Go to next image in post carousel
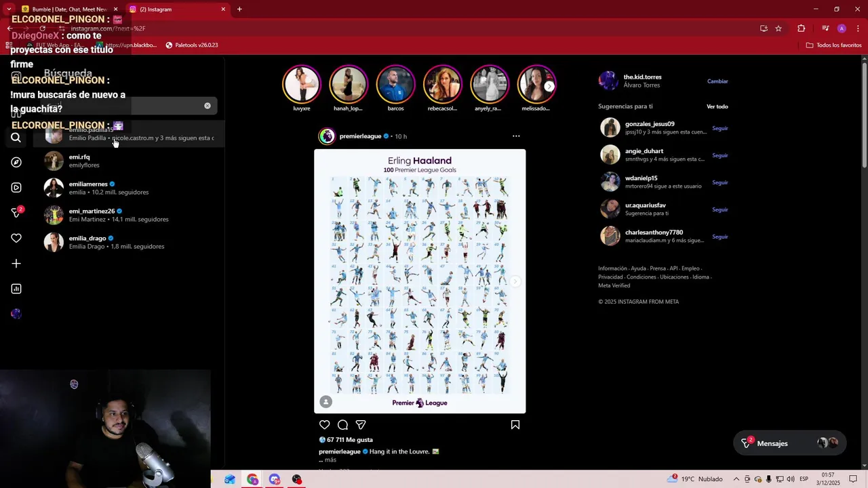 pos(515,281)
